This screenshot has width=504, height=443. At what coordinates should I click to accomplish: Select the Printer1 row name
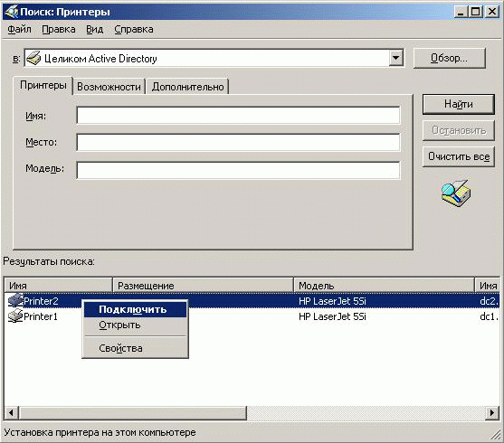pos(41,316)
